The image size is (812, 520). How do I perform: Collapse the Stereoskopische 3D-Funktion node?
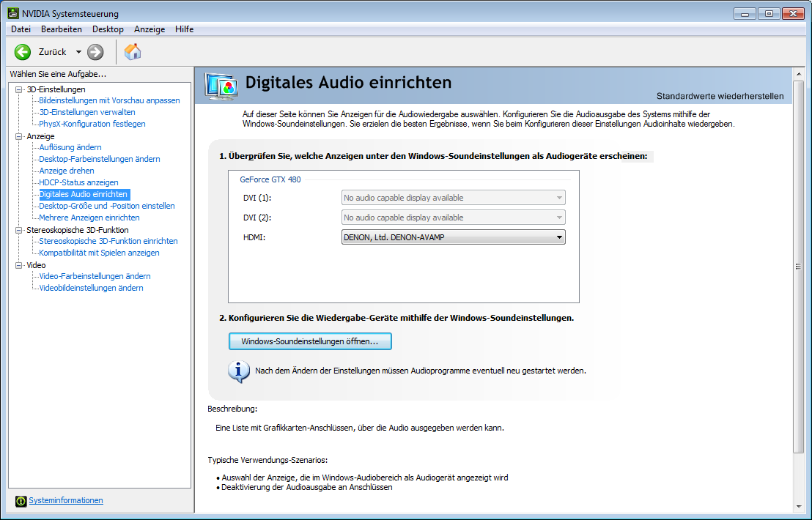point(18,230)
